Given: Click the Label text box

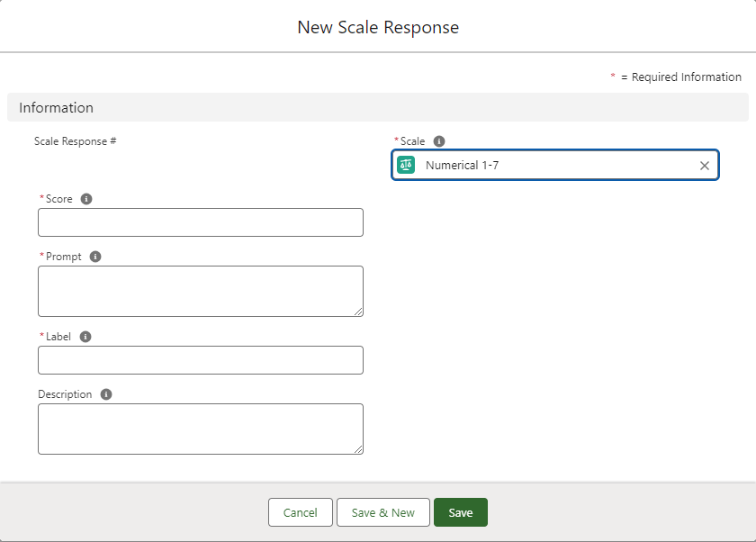Looking at the screenshot, I should pos(200,360).
